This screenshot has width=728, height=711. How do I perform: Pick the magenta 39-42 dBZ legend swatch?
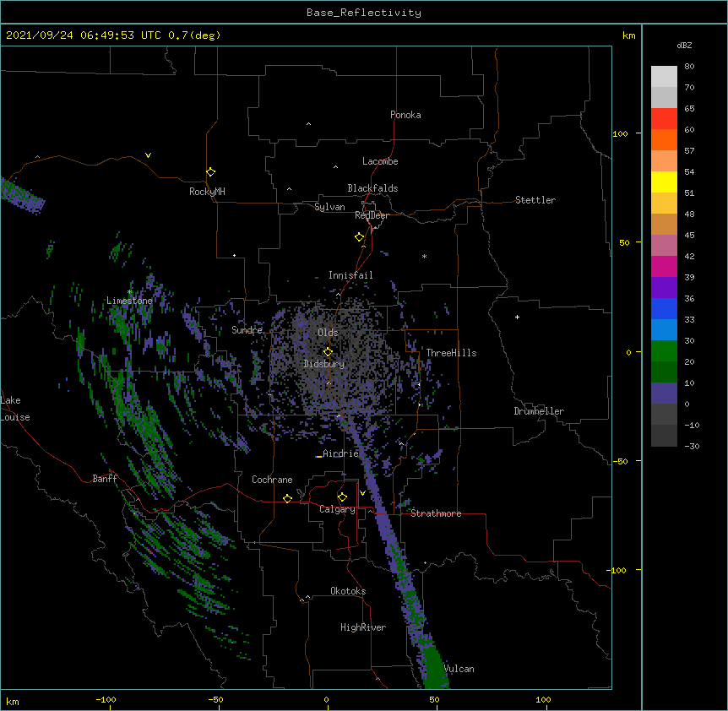point(664,267)
